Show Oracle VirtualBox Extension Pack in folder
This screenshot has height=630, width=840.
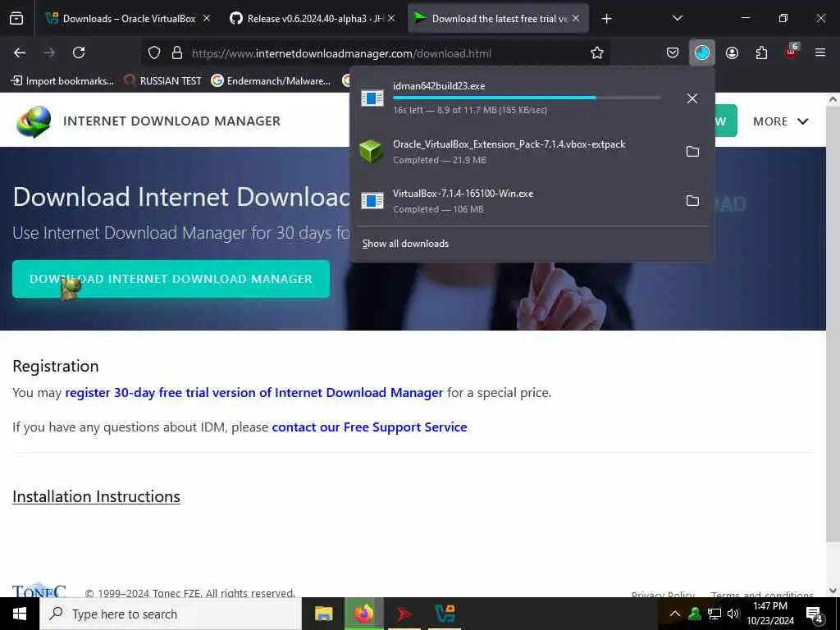(692, 152)
